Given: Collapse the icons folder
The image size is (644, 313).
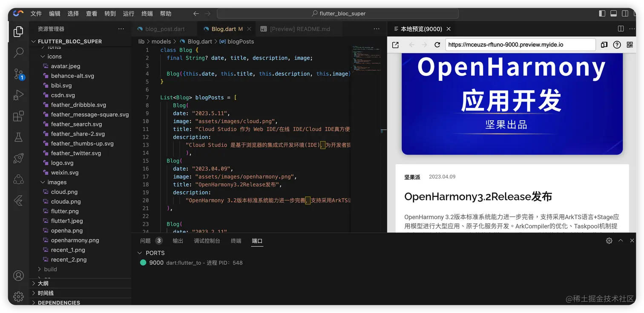Looking at the screenshot, I should click(55, 57).
